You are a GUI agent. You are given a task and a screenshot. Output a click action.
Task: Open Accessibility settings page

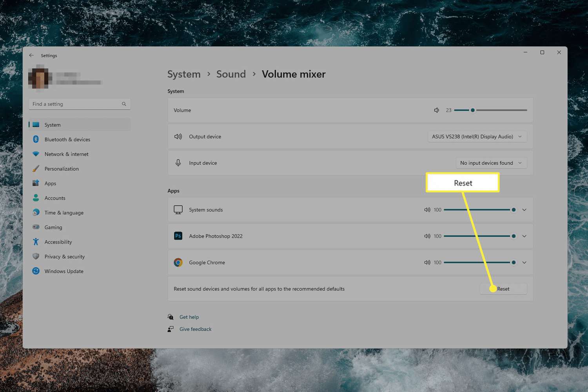tap(58, 242)
